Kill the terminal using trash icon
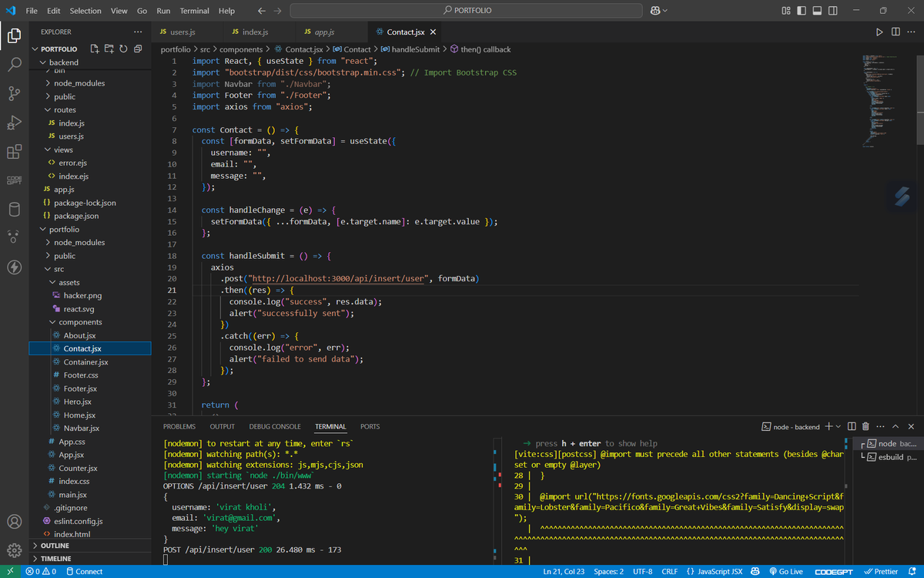The width and height of the screenshot is (924, 578). (865, 426)
